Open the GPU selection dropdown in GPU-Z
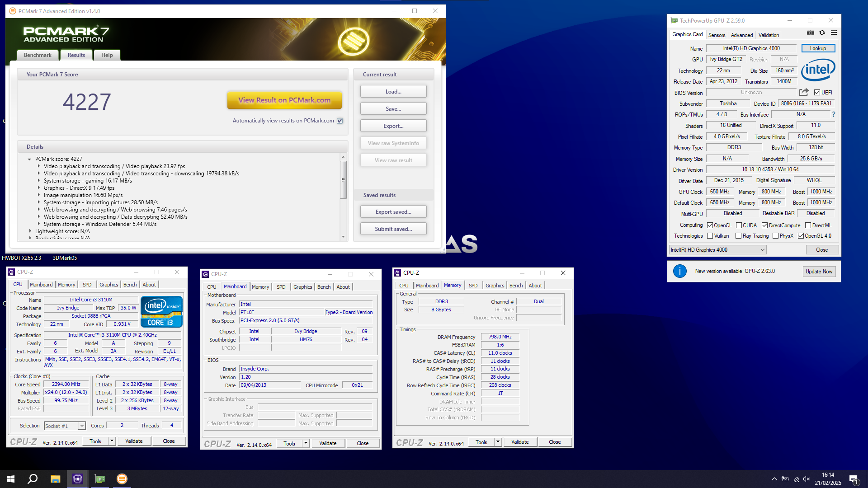This screenshot has height=488, width=868. pyautogui.click(x=717, y=250)
